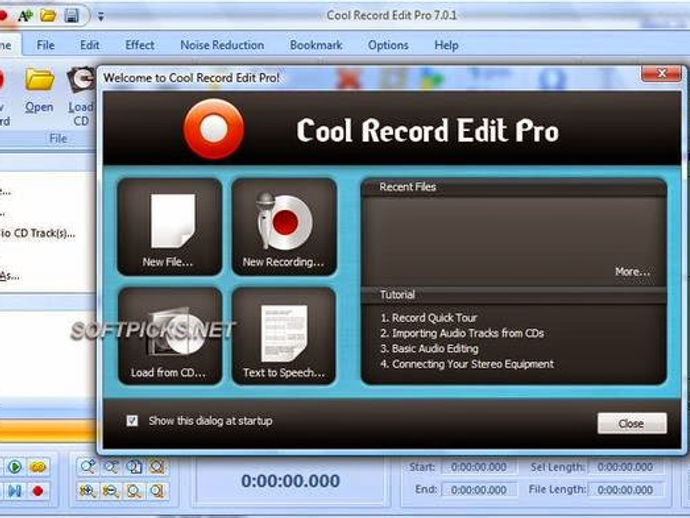This screenshot has width=690, height=518.
Task: Expand the quick access toolbar customize arrow
Action: tap(101, 17)
